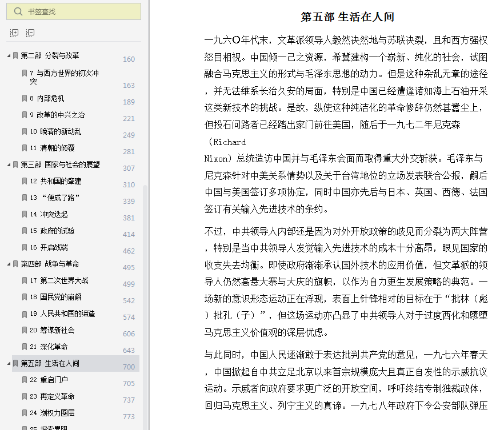Click bookmark icon beside 22 重启门户

pos(25,380)
